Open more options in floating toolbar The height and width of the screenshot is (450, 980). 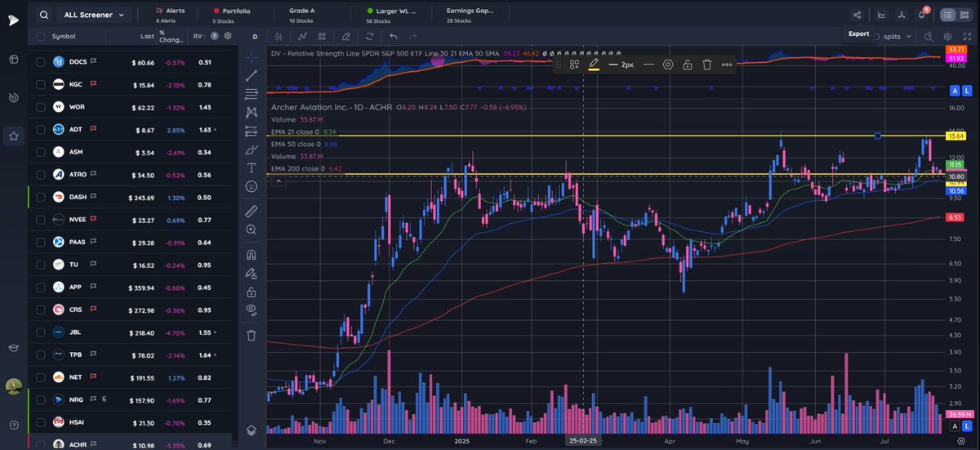click(x=727, y=64)
